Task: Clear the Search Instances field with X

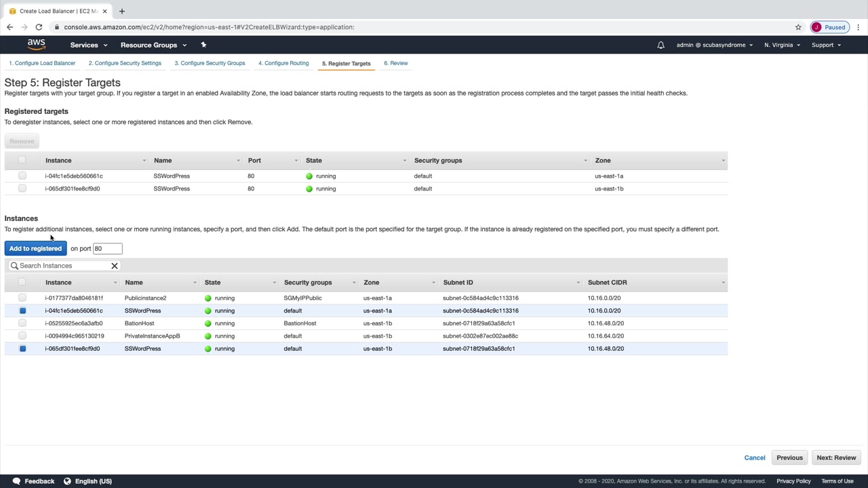Action: click(115, 266)
